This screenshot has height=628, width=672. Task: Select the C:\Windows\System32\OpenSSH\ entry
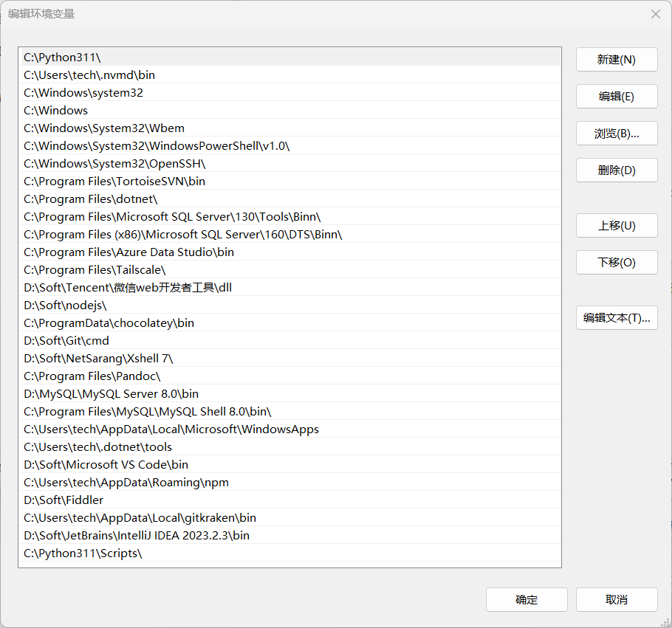[289, 163]
